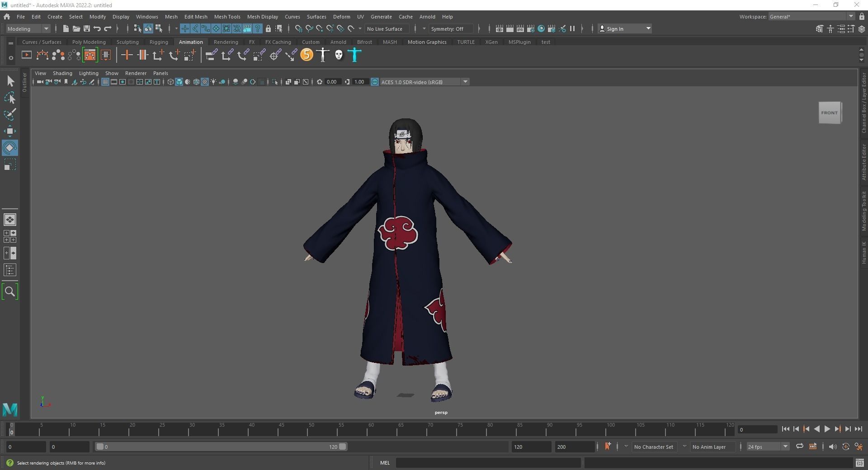Toggle textured shading in viewport toolbar
Screen dimensions: 868x470
pos(205,82)
